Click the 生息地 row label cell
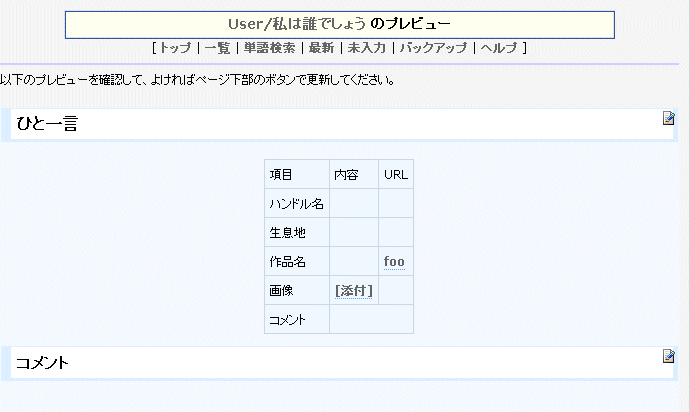Viewport: 690px width, 412px height. pos(287,233)
